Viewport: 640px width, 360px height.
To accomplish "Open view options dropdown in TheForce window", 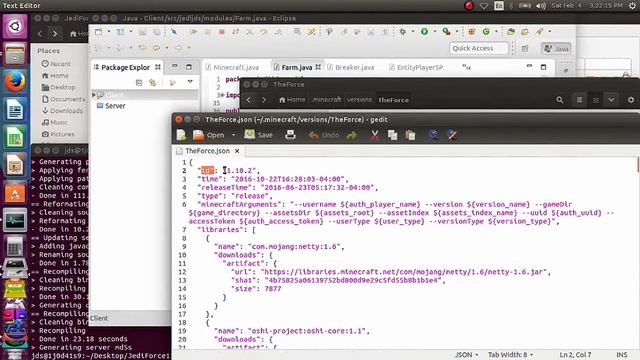I will pos(611,100).
